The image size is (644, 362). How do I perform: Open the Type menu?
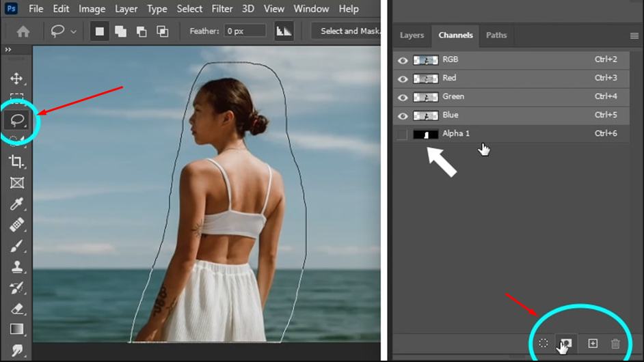click(x=157, y=9)
